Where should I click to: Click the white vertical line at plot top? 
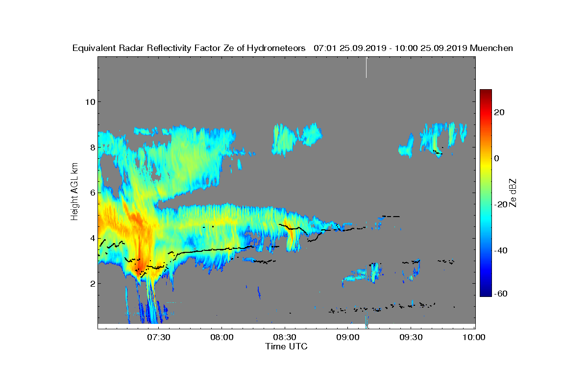366,67
